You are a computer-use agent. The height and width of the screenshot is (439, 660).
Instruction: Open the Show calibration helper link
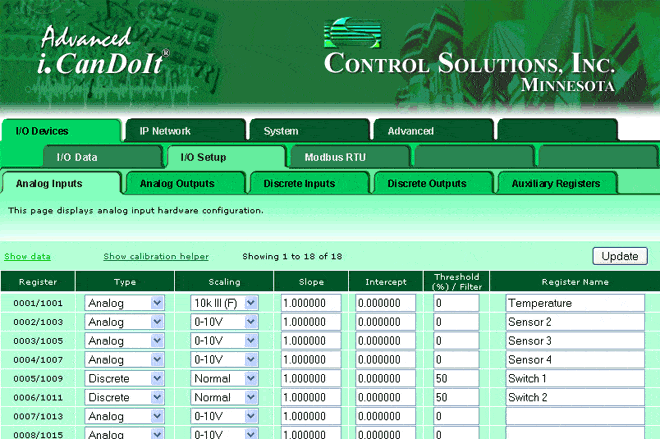156,256
